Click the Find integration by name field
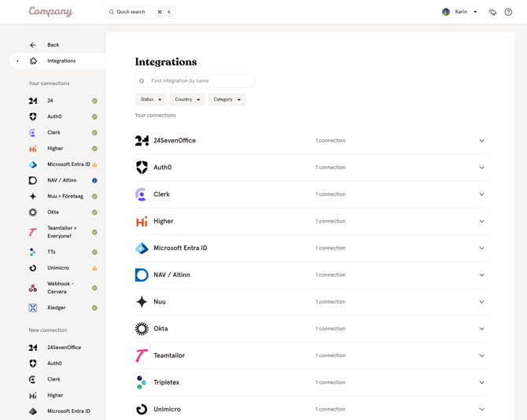Screen dimensions: 527x420 pos(195,81)
